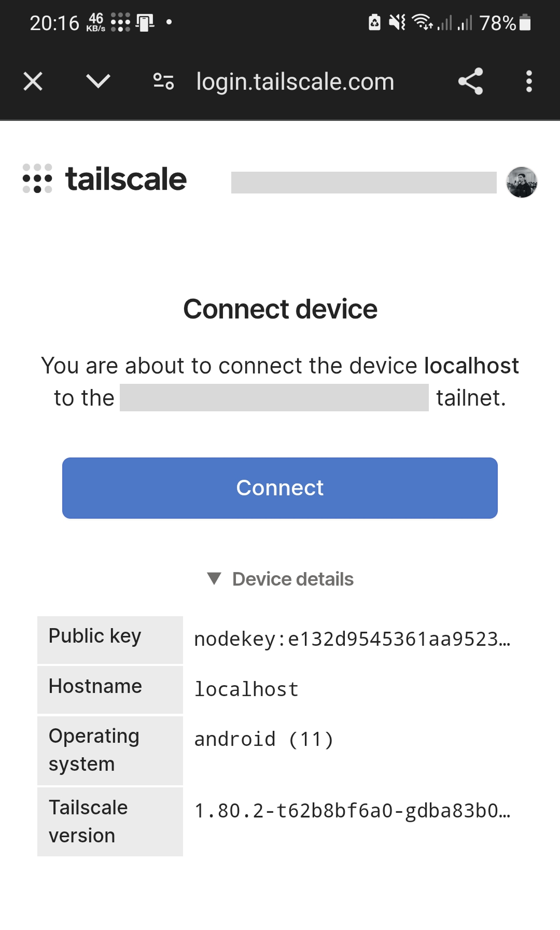Tap the localhost hostname value
The image size is (560, 930).
pos(246,689)
